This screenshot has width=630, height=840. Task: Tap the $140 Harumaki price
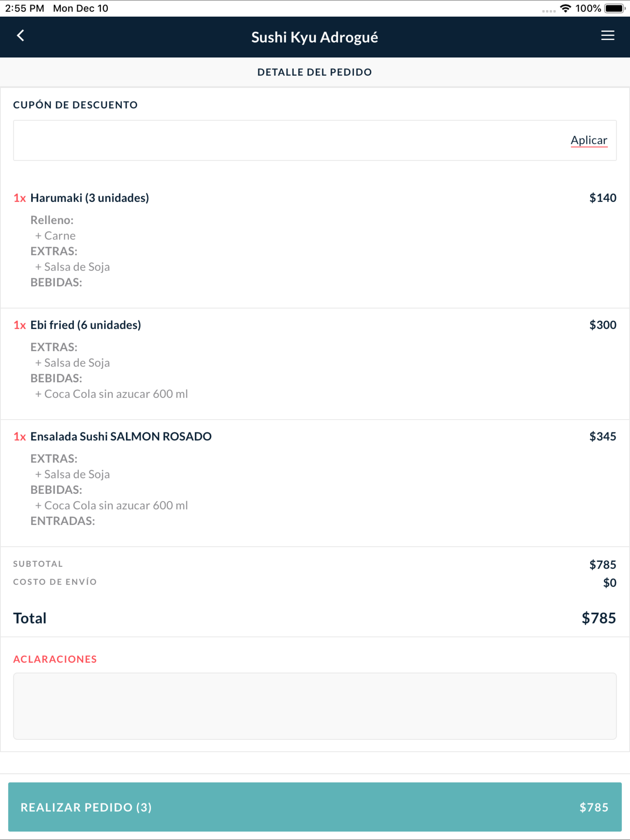tap(603, 198)
